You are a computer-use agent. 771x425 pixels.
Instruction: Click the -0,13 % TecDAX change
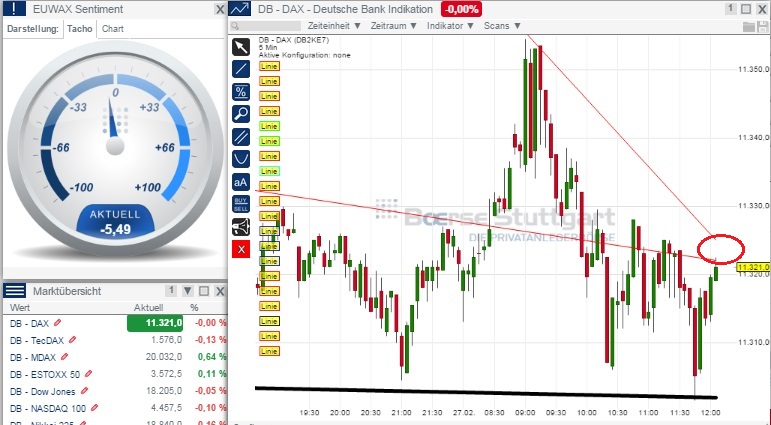[x=210, y=340]
